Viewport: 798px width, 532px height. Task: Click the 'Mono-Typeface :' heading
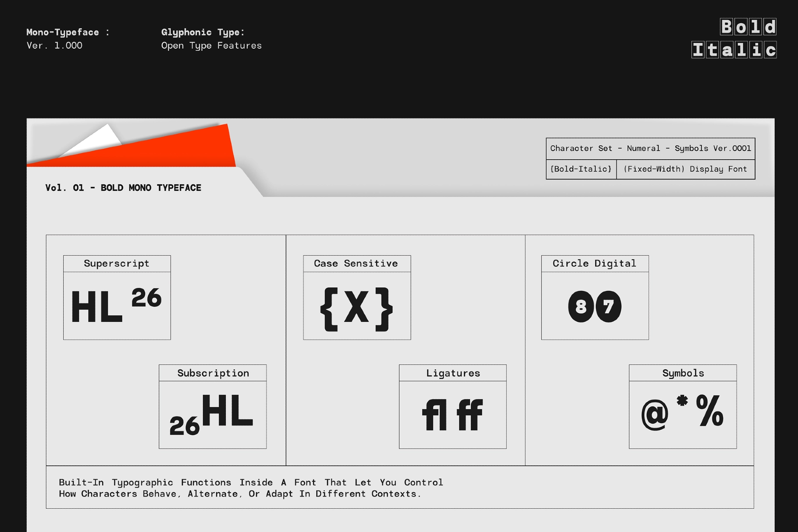click(68, 32)
